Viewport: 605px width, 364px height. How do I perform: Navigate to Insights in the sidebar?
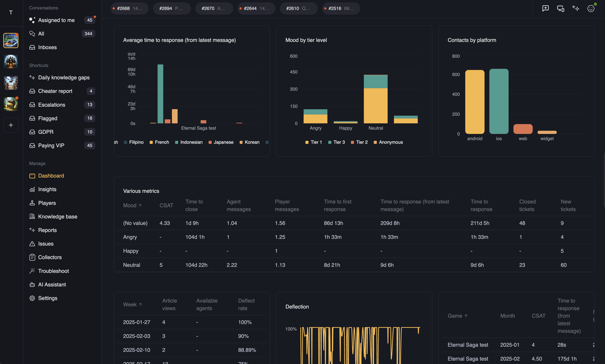click(x=47, y=189)
